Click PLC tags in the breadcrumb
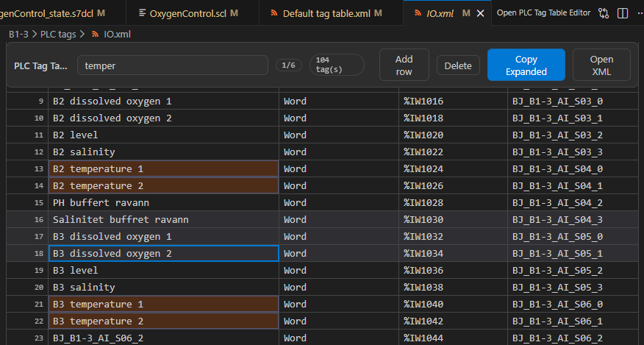The image size is (644, 345). 58,34
